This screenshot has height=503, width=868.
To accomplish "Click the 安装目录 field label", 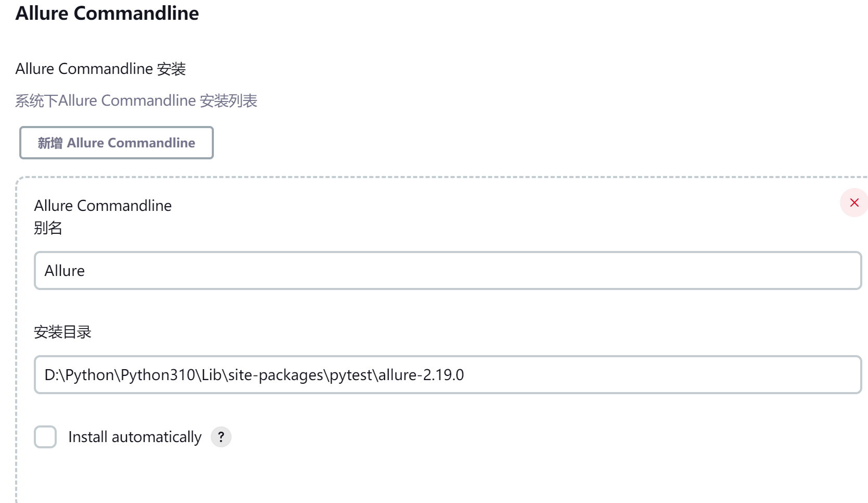I will (62, 332).
